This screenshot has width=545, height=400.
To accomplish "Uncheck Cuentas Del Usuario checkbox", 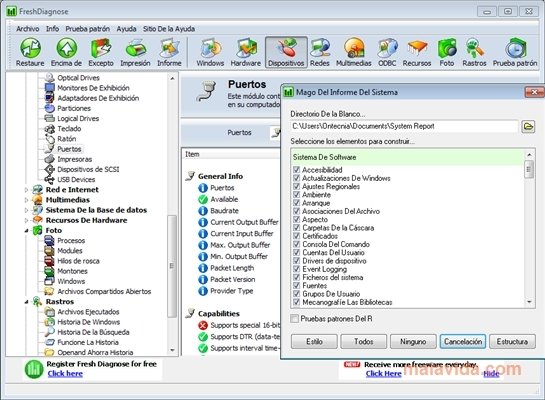I will [x=296, y=252].
